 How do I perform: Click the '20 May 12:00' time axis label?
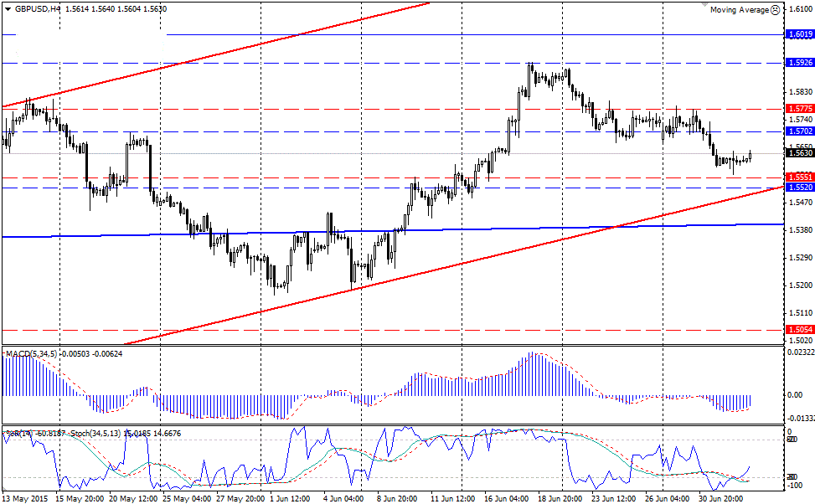click(132, 499)
